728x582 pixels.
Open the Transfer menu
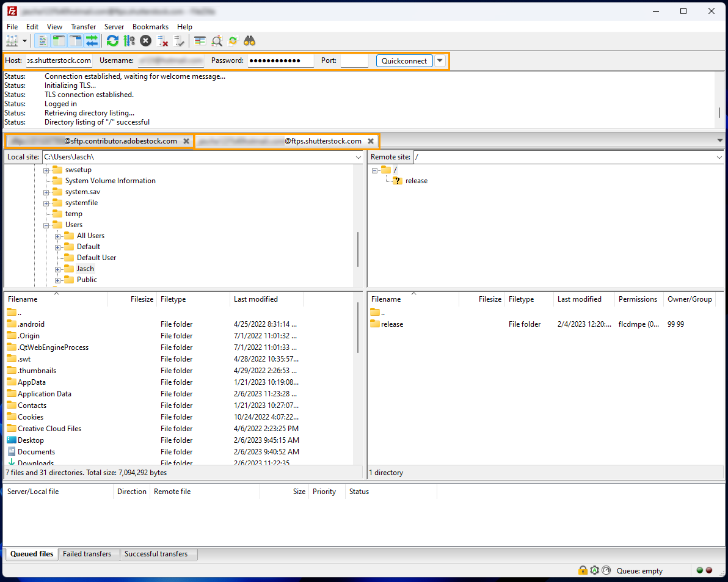click(x=84, y=26)
